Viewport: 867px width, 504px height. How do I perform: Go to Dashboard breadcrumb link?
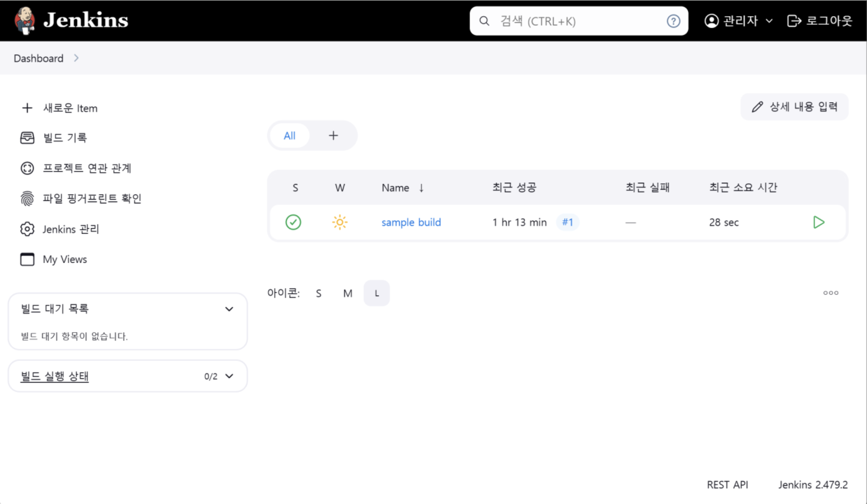(38, 58)
